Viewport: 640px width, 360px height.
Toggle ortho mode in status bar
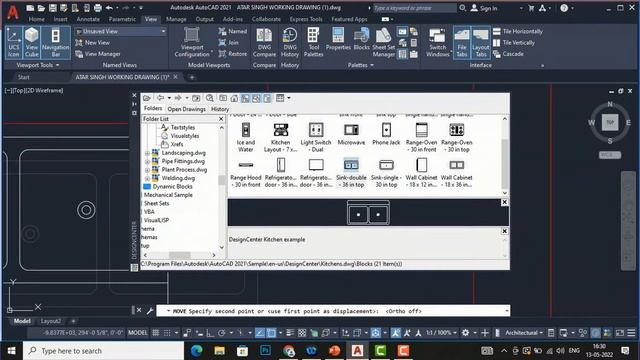click(x=210, y=333)
